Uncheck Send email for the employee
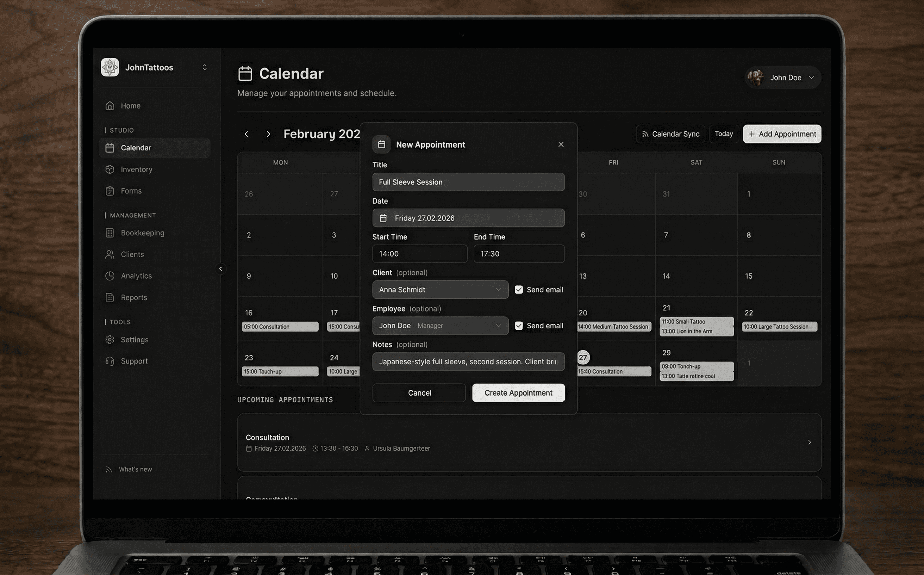 (x=518, y=326)
